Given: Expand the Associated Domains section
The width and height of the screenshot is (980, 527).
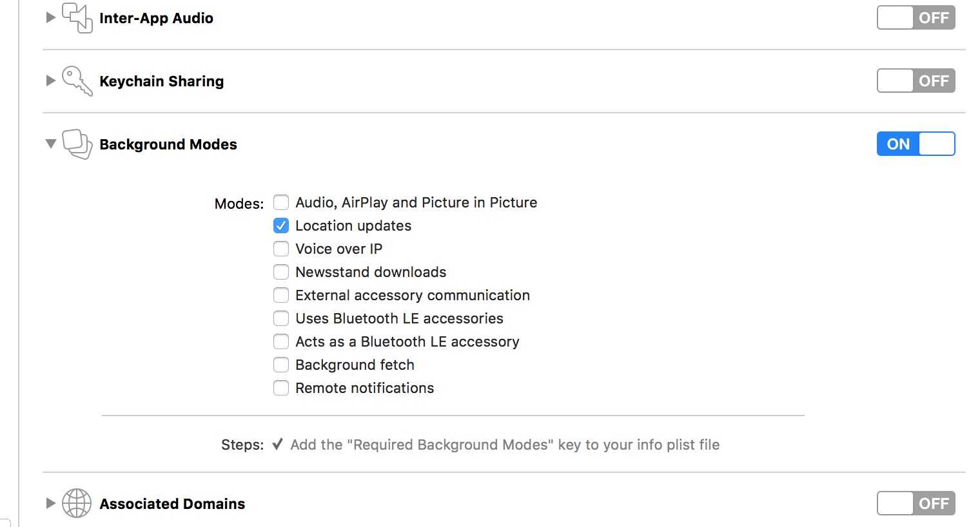Looking at the screenshot, I should (50, 503).
